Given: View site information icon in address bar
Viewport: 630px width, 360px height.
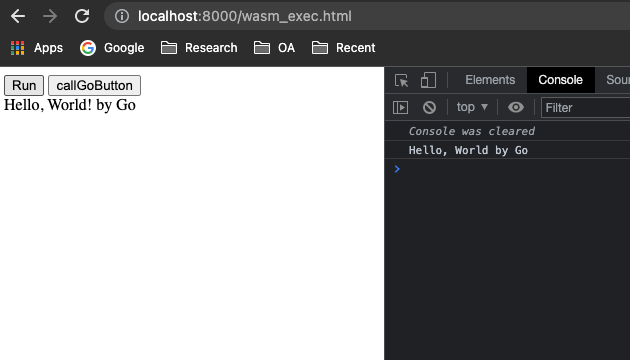Looking at the screenshot, I should point(122,16).
